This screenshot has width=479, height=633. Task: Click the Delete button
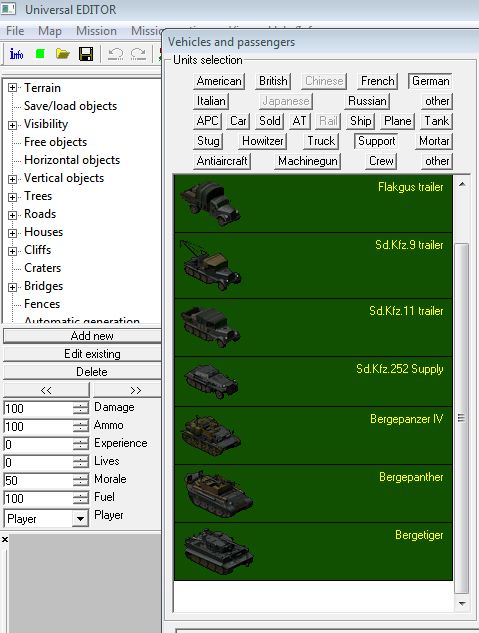(x=82, y=372)
